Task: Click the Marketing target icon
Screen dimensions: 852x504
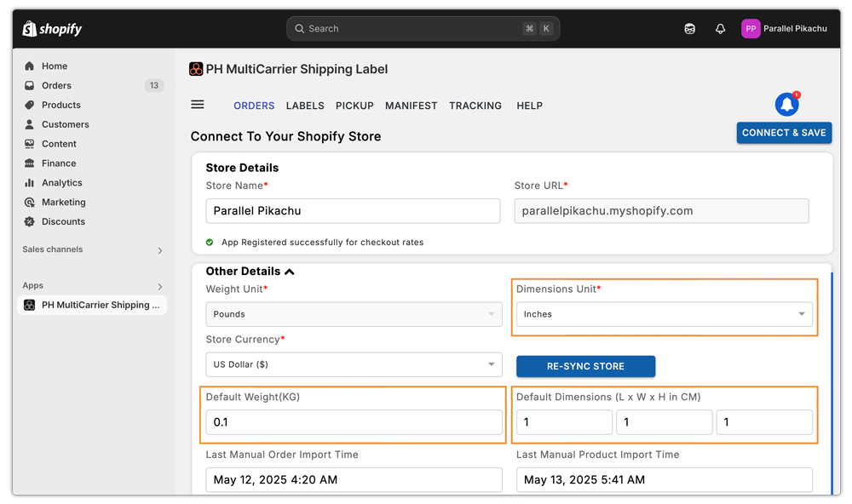Action: click(x=29, y=202)
